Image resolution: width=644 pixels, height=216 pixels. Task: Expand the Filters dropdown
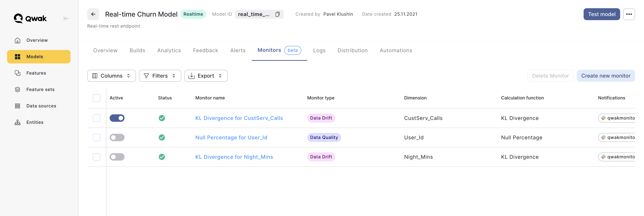pyautogui.click(x=160, y=76)
